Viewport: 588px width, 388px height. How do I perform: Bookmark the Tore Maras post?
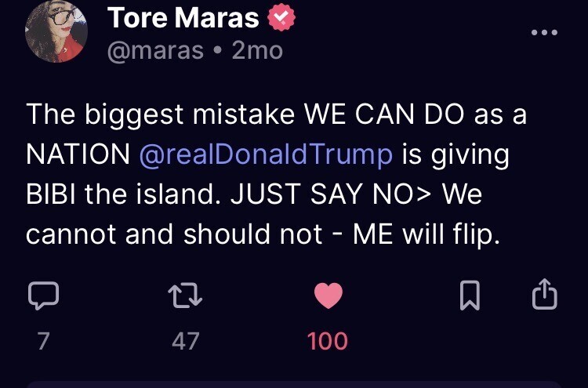pos(469,296)
